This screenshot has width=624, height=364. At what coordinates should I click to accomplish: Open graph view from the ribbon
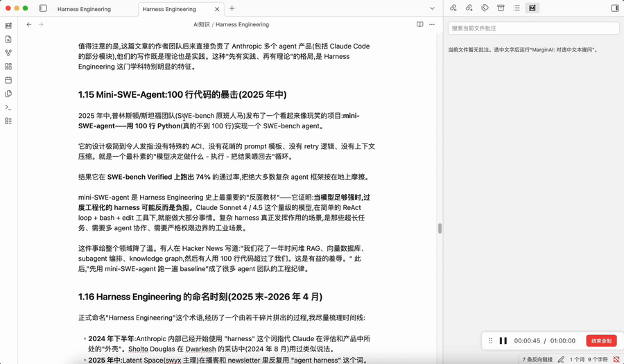point(8,53)
